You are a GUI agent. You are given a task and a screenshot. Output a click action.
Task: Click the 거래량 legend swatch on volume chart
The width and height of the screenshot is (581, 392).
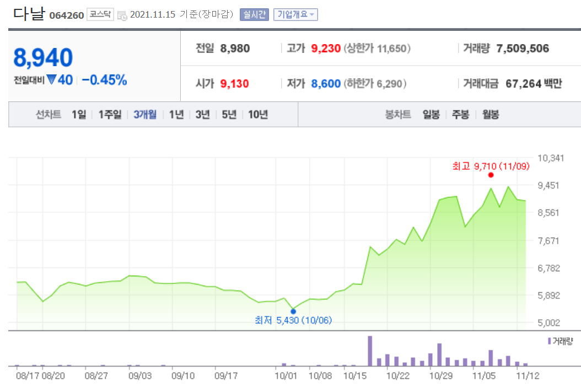coord(549,341)
